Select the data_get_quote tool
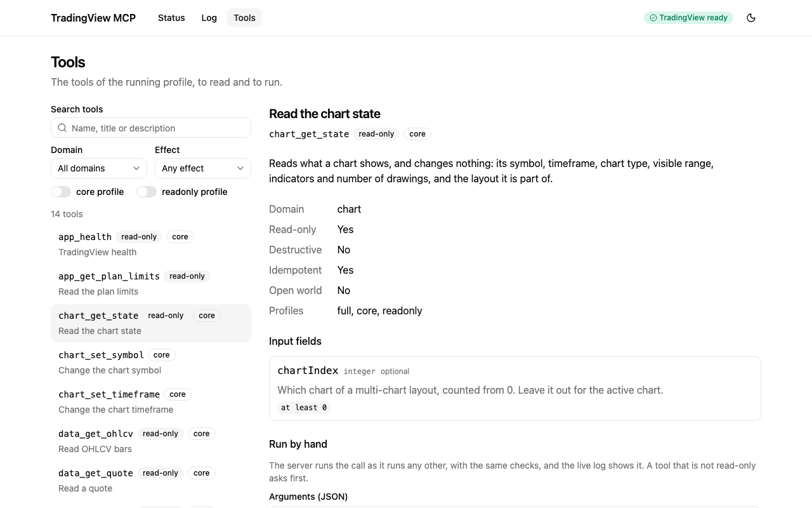 tap(151, 481)
